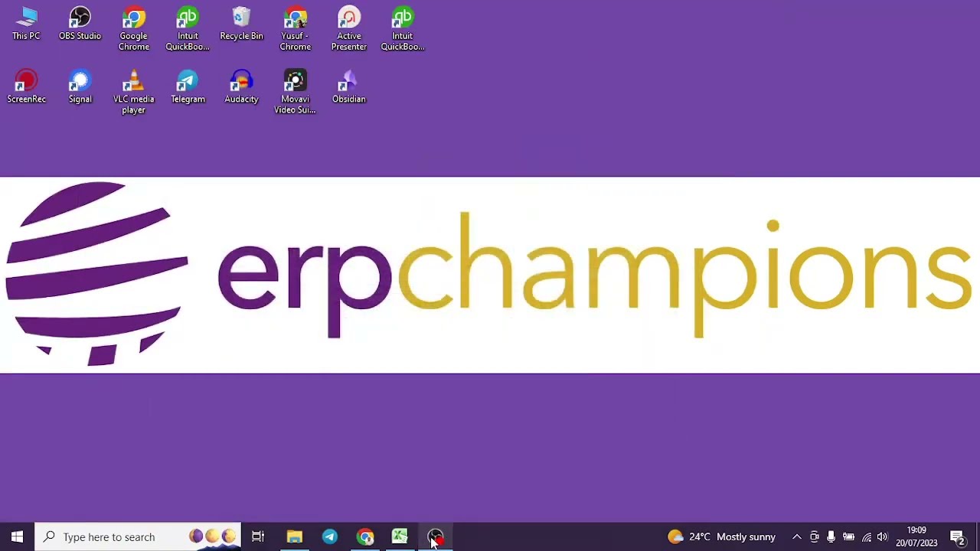Open the Intuit QuickBooks shortcut beside Active Presenter
The width and height of the screenshot is (980, 551).
[x=403, y=29]
